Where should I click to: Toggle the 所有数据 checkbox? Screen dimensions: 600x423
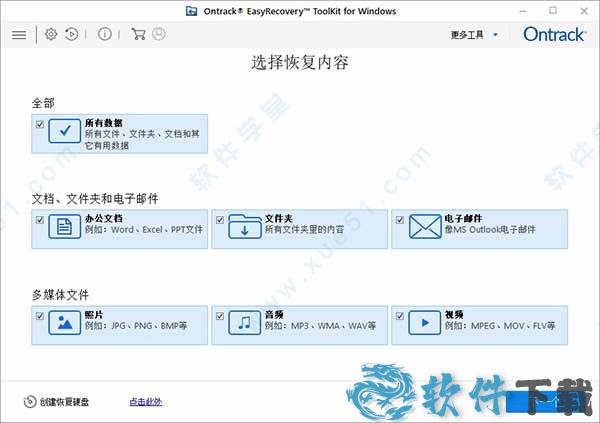tap(40, 124)
